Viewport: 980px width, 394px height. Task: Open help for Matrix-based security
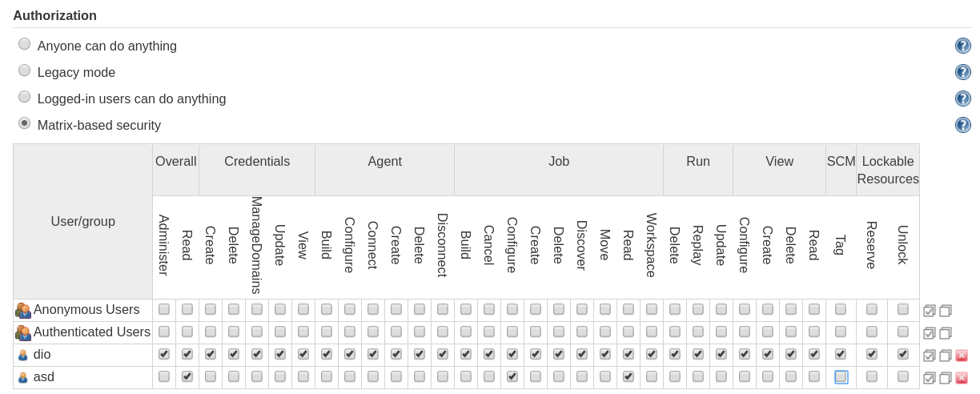(962, 125)
